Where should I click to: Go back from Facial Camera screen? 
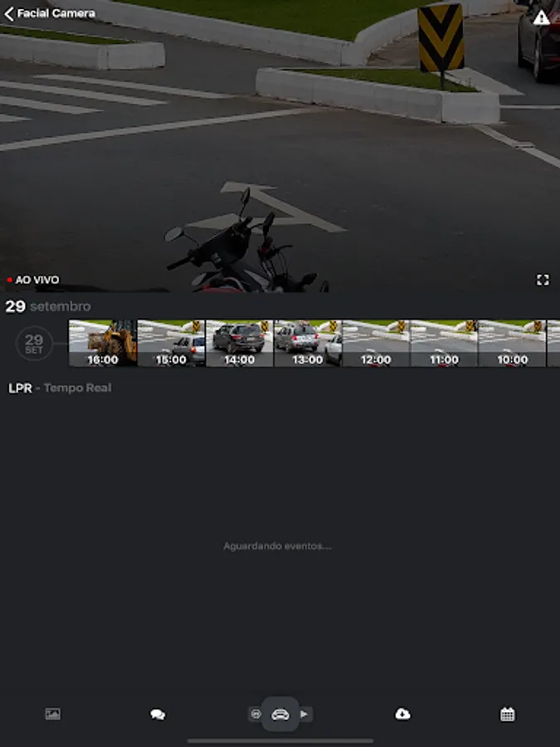(9, 14)
